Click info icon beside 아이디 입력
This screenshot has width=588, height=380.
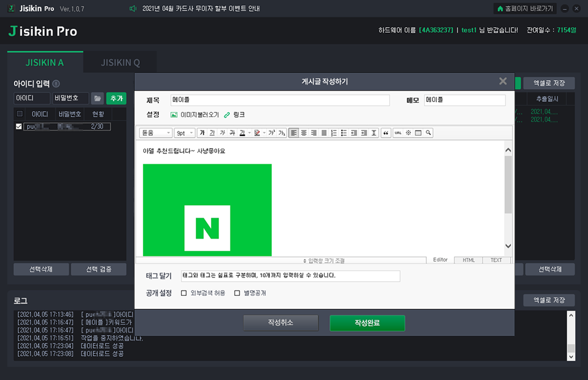pos(56,84)
